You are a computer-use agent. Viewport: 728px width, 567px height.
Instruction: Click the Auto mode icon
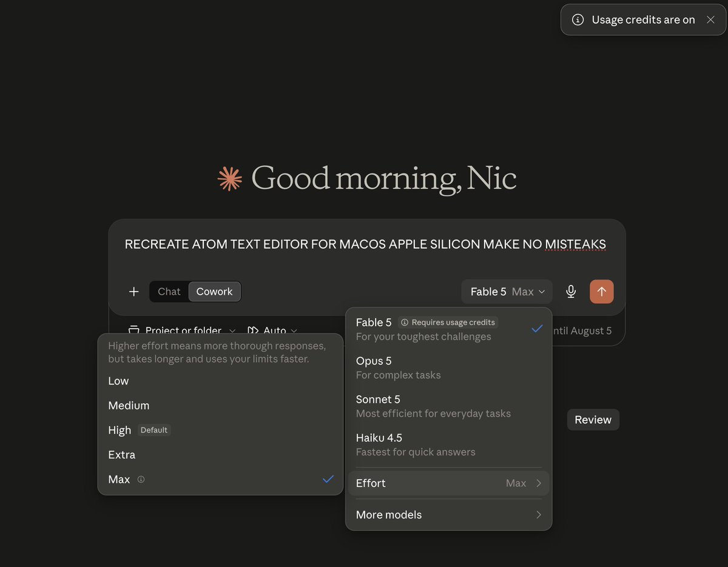[x=253, y=330]
